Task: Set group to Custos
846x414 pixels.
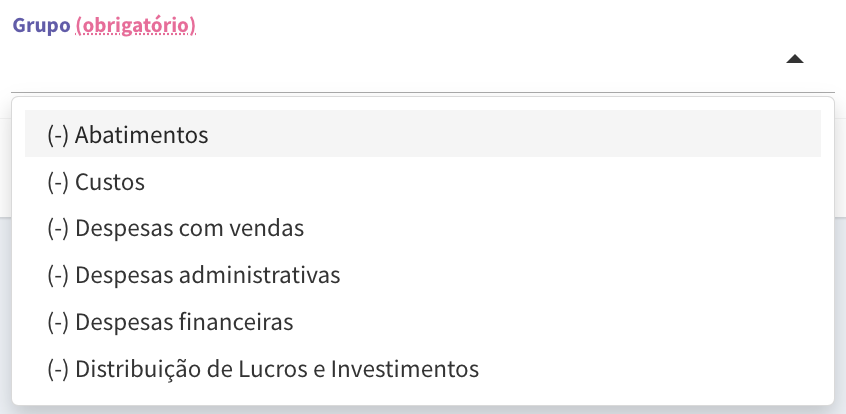Action: [423, 182]
